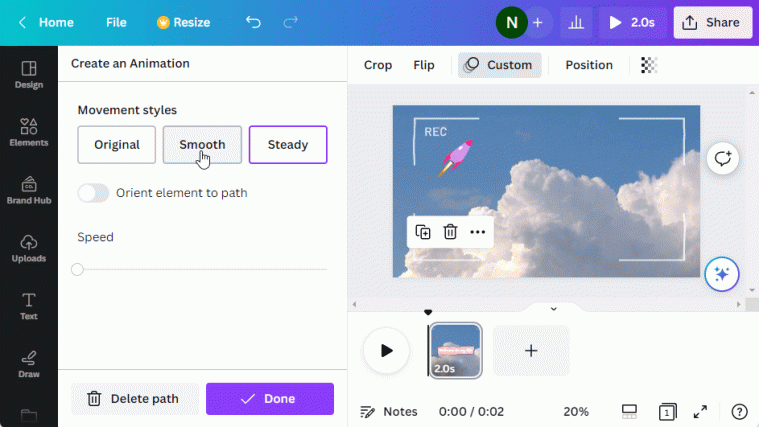The height and width of the screenshot is (427, 759).
Task: Open the Text sidebar panel
Action: [x=29, y=306]
